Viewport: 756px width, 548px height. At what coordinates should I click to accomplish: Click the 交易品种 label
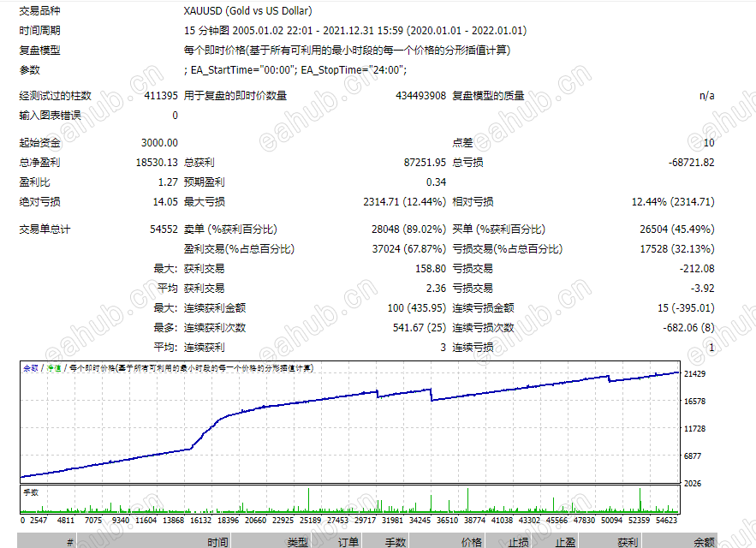pos(39,10)
